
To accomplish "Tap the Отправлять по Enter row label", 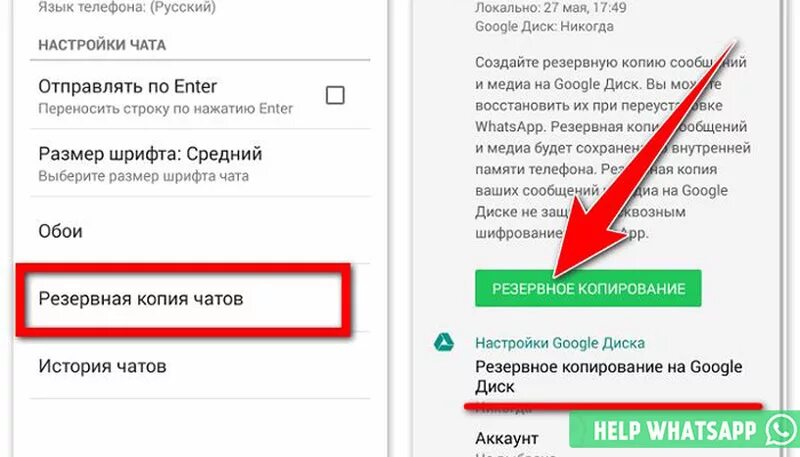I will tap(128, 86).
